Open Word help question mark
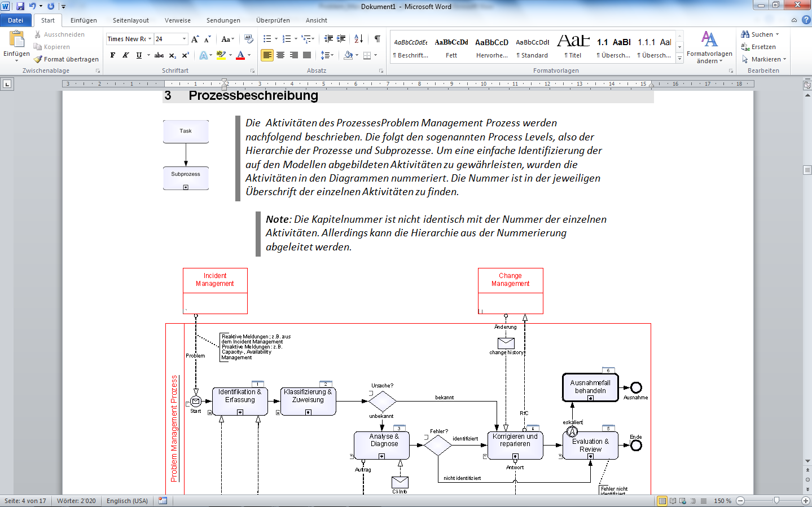The width and height of the screenshot is (812, 507). click(806, 20)
